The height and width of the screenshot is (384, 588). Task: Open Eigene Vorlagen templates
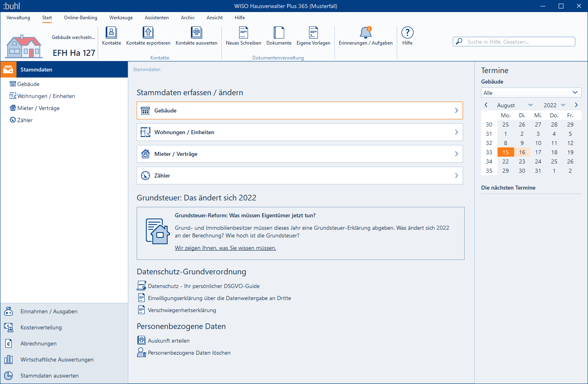[x=313, y=33]
